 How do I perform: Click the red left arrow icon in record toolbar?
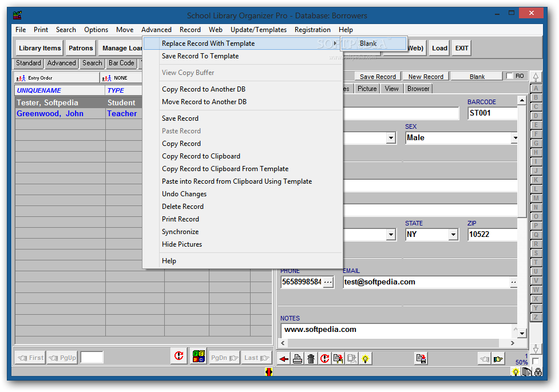tap(284, 359)
